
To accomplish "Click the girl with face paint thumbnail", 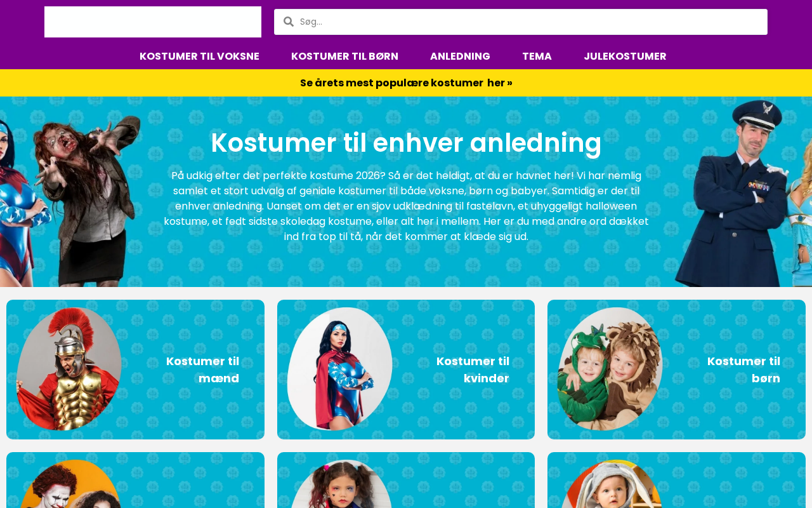I will pyautogui.click(x=339, y=484).
